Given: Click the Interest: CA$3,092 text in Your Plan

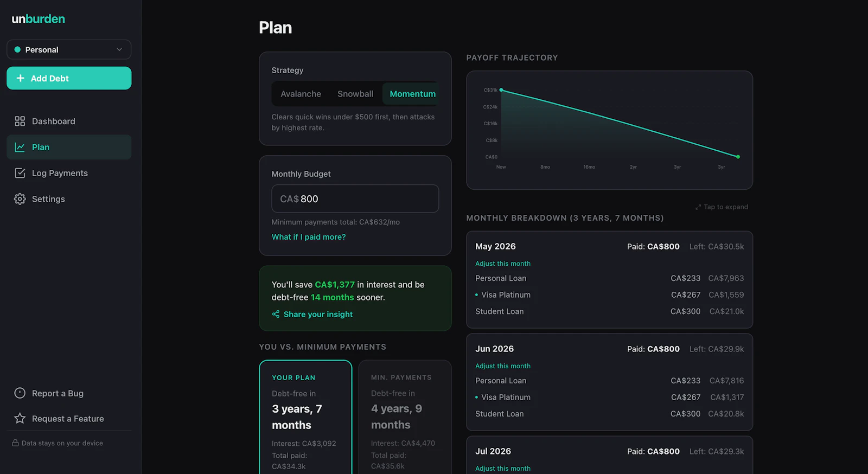Looking at the screenshot, I should click(x=304, y=444).
